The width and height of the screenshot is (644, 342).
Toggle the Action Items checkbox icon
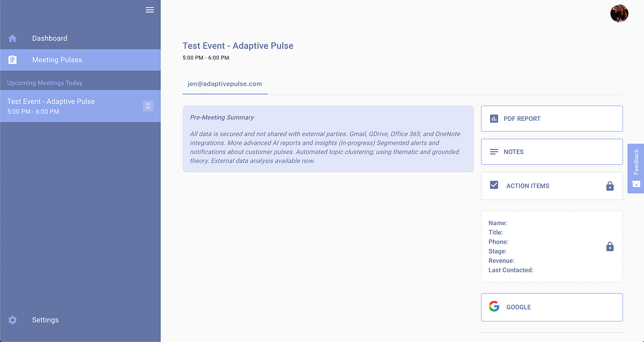(494, 185)
